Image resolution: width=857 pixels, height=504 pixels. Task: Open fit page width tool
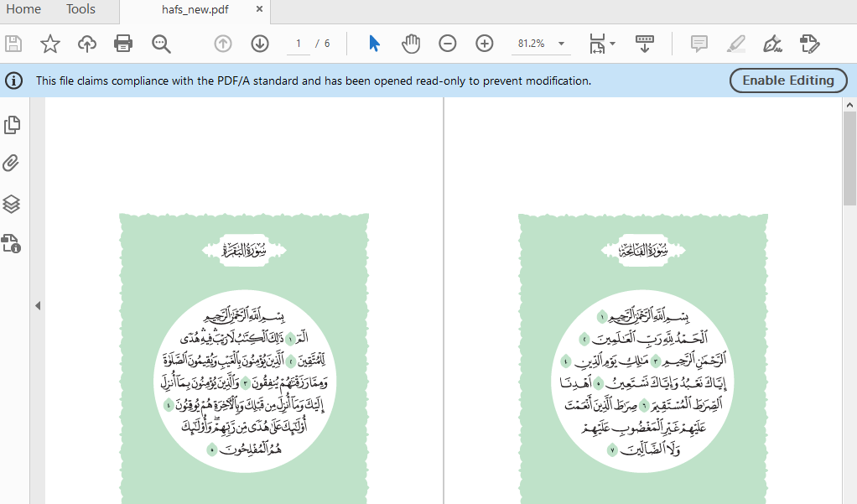[597, 44]
